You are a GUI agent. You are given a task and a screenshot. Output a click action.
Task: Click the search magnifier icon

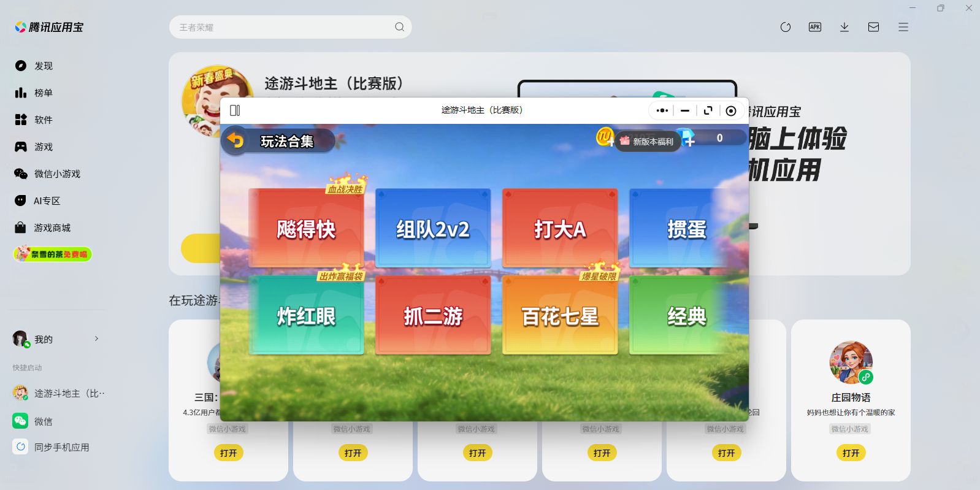pyautogui.click(x=400, y=27)
